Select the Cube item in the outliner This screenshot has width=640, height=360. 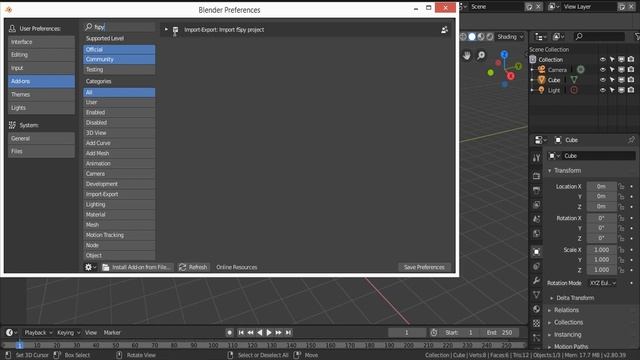click(553, 80)
